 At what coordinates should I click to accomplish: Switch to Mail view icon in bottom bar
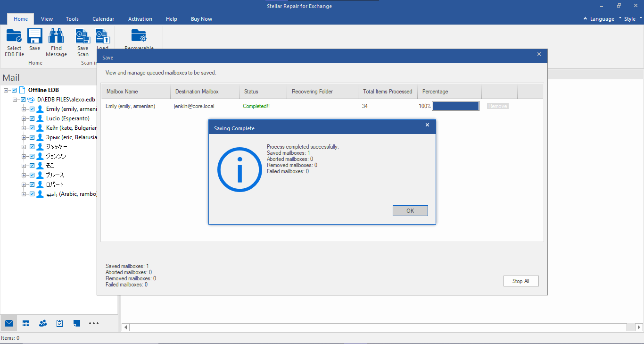point(9,323)
